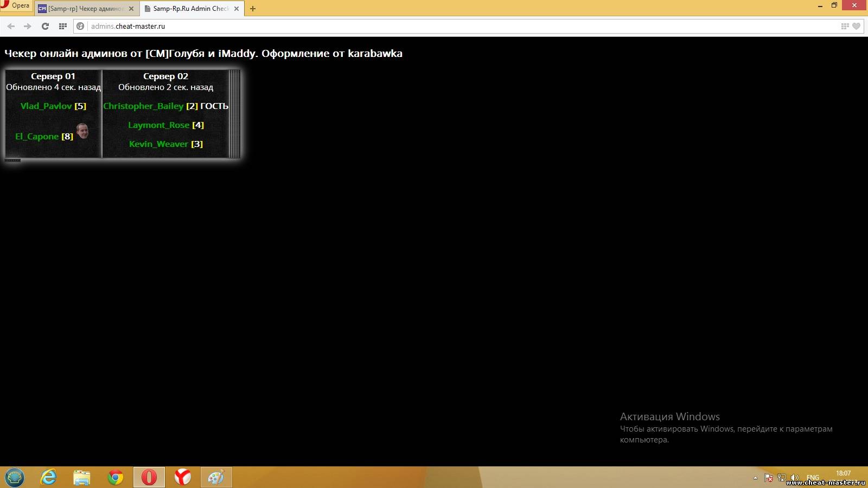Open the Speed Dial grid icon

click(63, 26)
